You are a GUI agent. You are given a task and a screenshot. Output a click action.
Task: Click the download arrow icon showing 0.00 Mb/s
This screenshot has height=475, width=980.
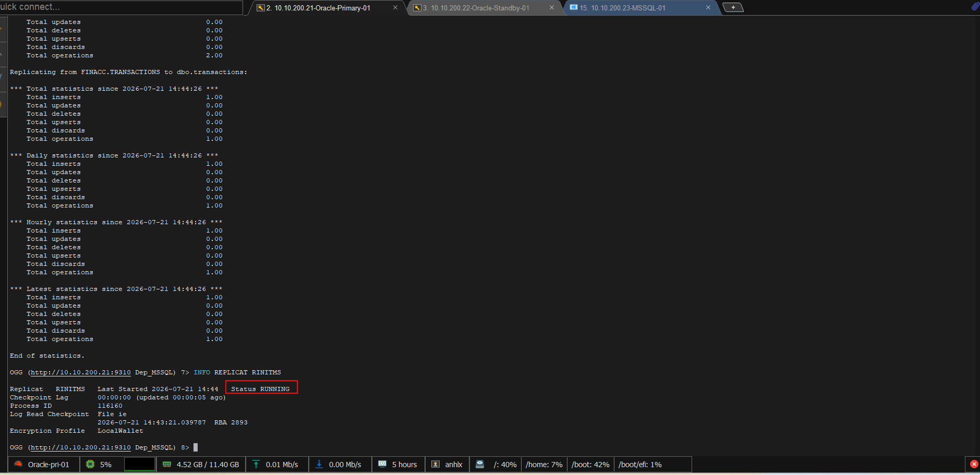click(x=319, y=464)
